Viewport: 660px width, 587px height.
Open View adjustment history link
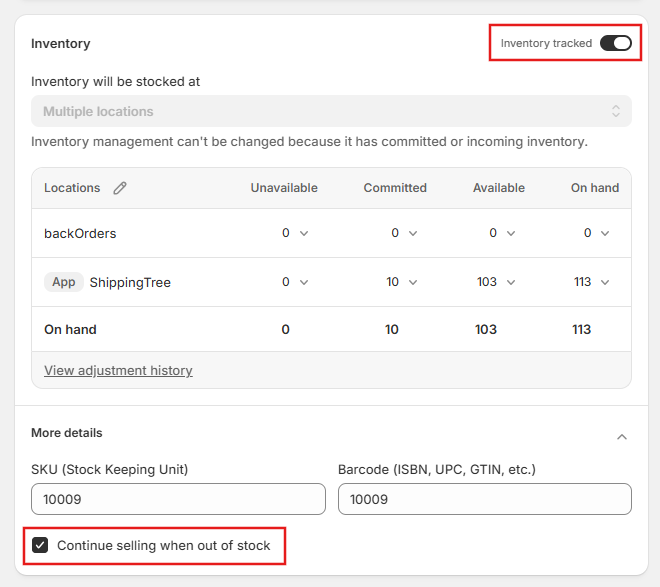tap(118, 370)
